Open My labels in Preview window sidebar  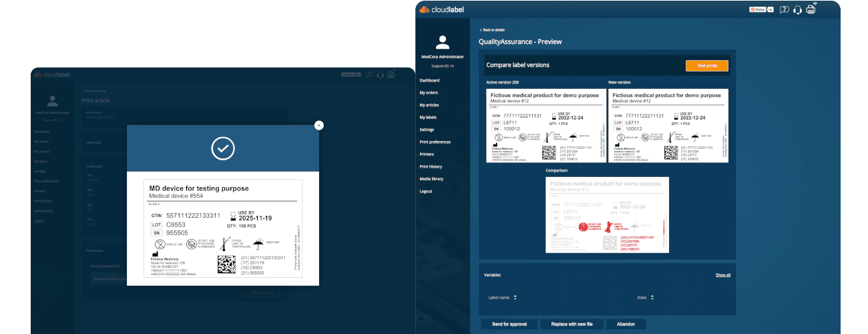[428, 118]
